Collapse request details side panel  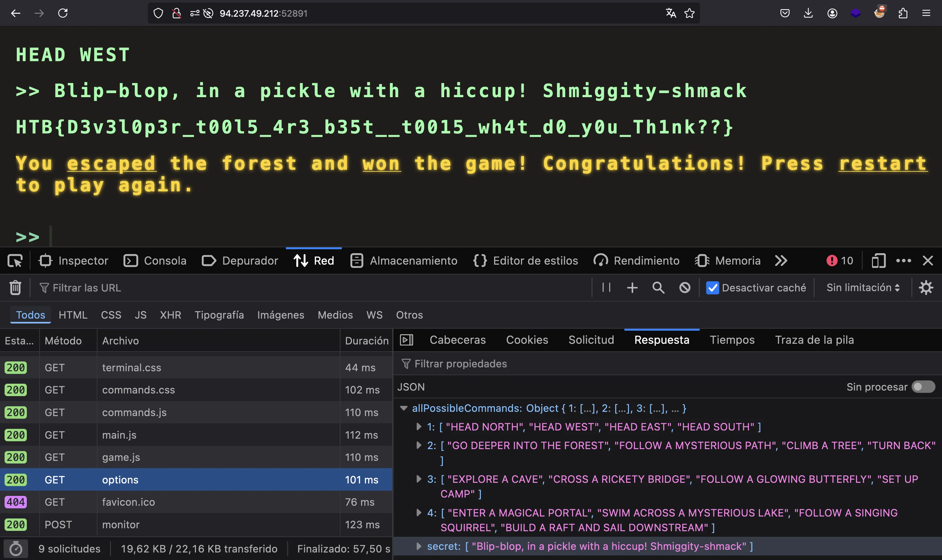click(406, 340)
